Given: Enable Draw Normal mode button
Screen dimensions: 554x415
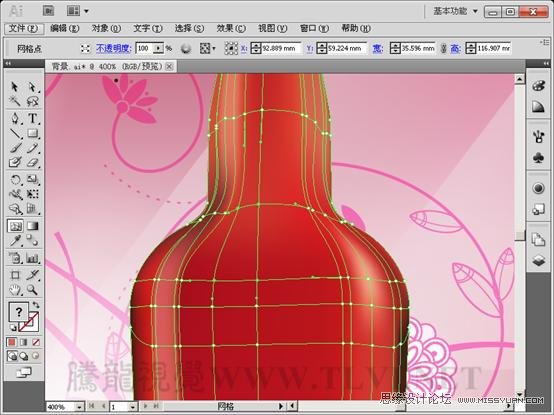Looking at the screenshot, I should 12,356.
